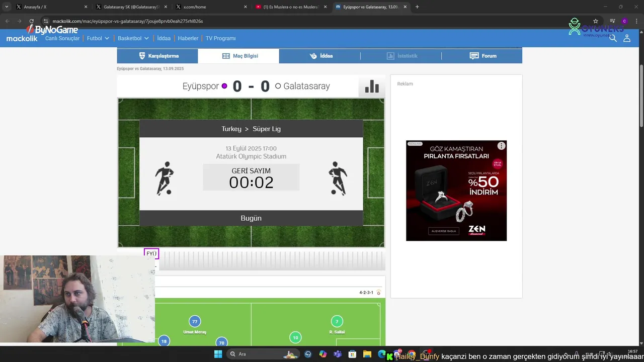Image resolution: width=644 pixels, height=362 pixels.
Task: Open Microsoft Edge from the taskbar
Action: 381,354
